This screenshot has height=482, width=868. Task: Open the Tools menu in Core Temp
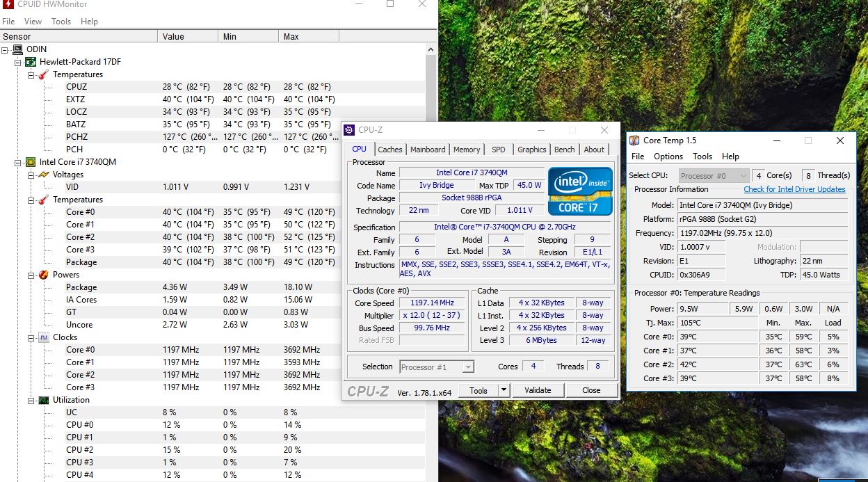pos(702,156)
